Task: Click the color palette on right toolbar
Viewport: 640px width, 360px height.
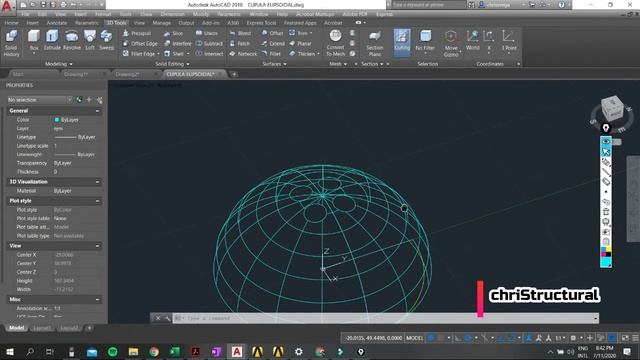Action: pyautogui.click(x=606, y=251)
